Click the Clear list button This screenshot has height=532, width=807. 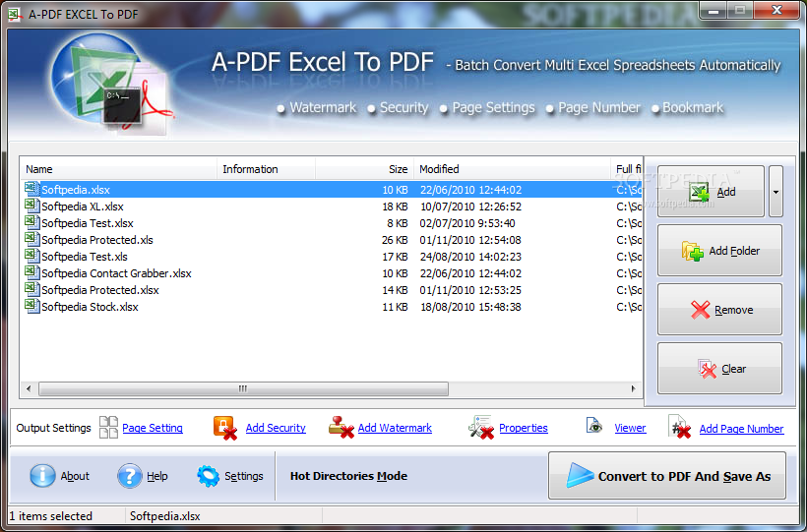[x=719, y=369]
